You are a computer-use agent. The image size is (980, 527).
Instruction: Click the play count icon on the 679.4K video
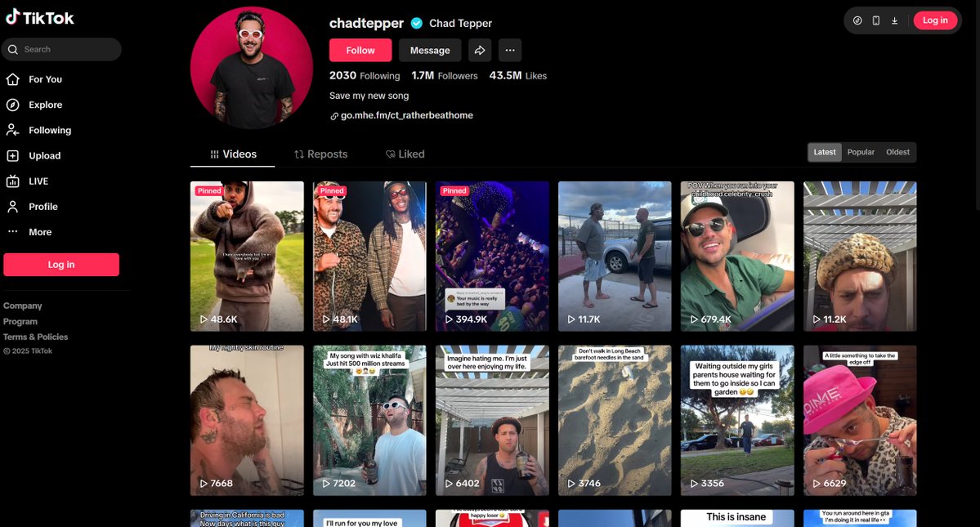coord(694,319)
